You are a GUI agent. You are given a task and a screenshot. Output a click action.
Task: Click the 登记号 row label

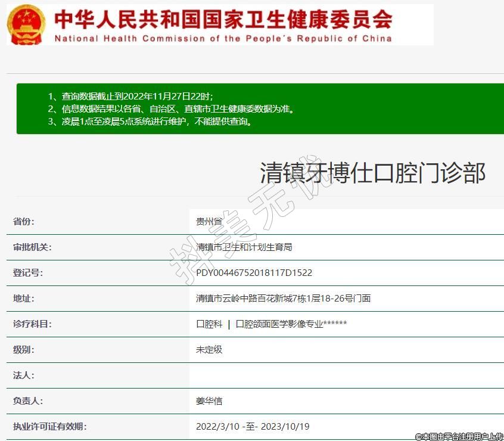[x=28, y=273]
